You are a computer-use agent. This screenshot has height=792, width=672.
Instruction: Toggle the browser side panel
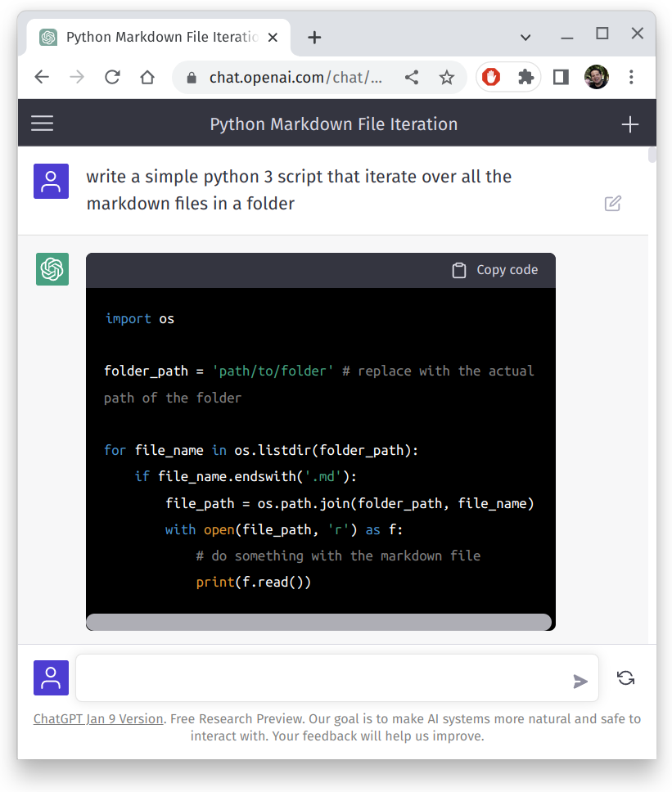click(561, 77)
